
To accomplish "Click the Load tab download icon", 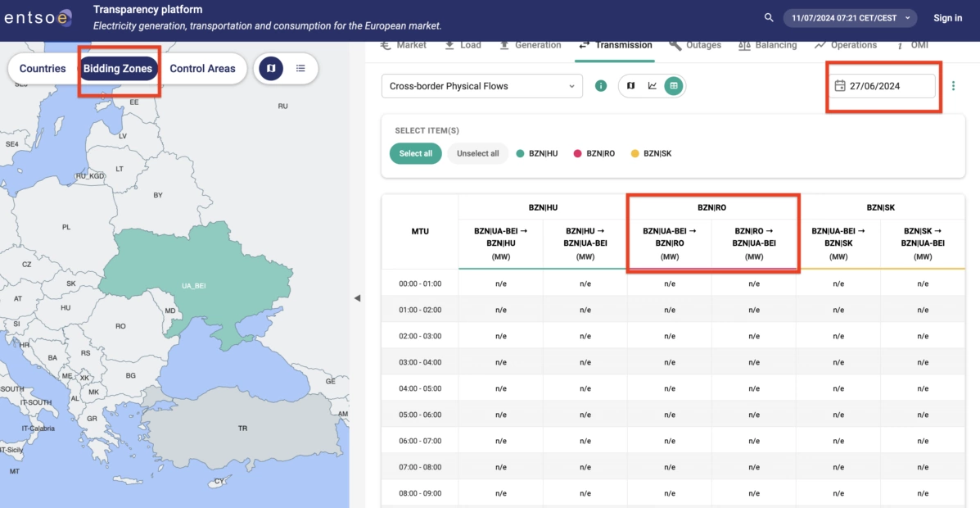I will point(449,45).
